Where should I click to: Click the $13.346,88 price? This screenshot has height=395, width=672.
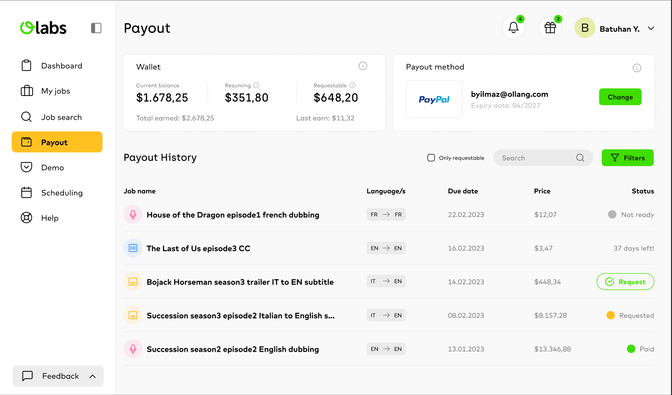click(x=552, y=349)
